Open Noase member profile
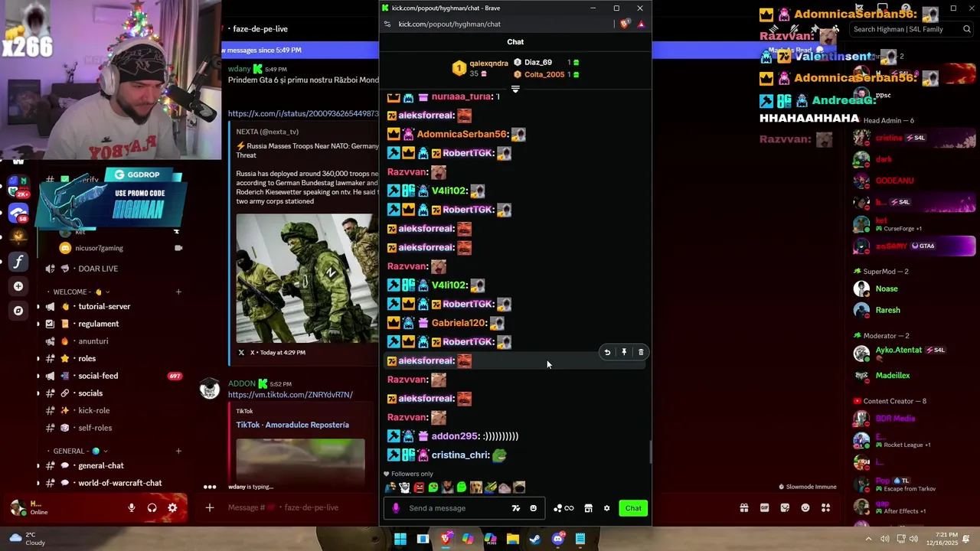980x551 pixels. pos(887,289)
